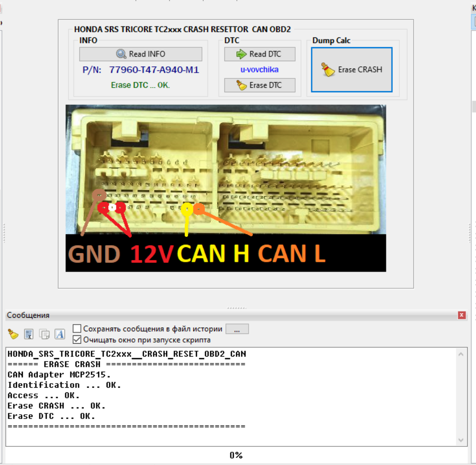Click the Erase DTC button
The width and height of the screenshot is (476, 465).
point(259,85)
